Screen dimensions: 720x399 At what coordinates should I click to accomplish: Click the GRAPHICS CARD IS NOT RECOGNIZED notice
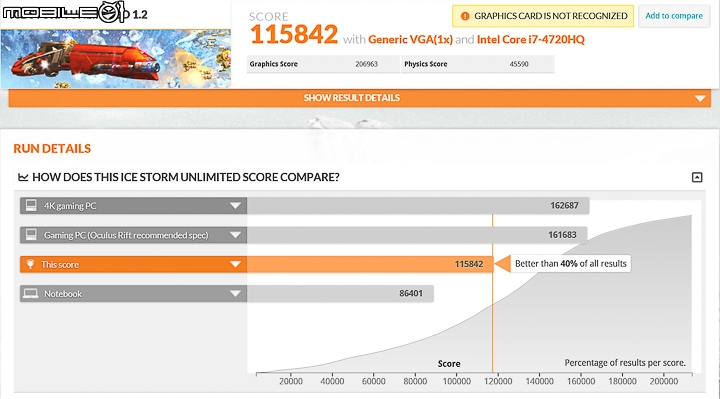pos(543,16)
